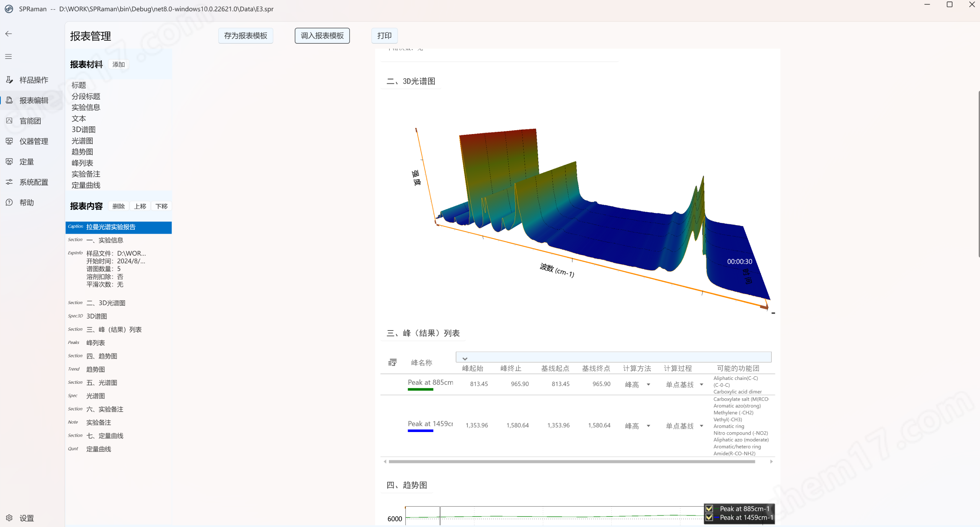Click the peak table column settings icon
This screenshot has width=980, height=527.
coord(392,362)
